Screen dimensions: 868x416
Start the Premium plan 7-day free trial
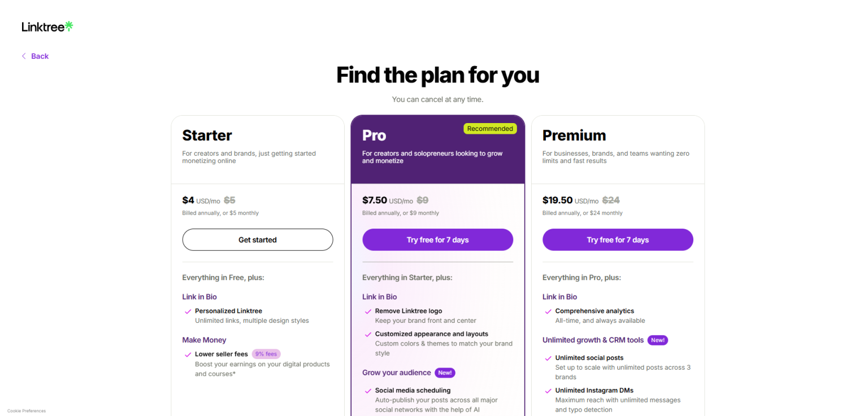coord(618,240)
